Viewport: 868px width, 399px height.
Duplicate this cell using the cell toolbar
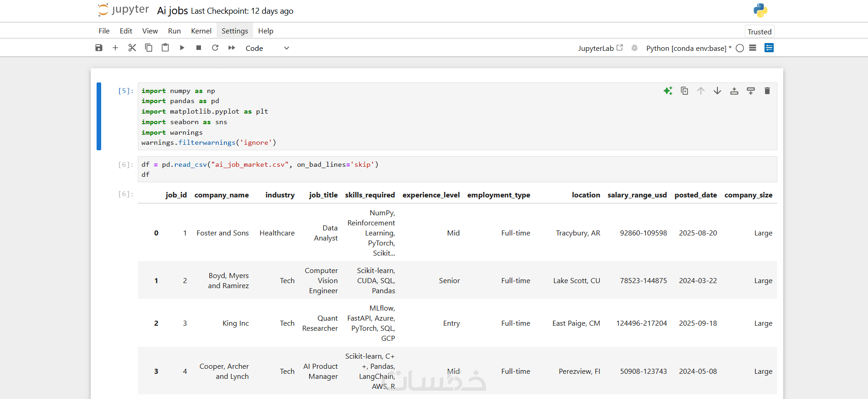coord(684,91)
